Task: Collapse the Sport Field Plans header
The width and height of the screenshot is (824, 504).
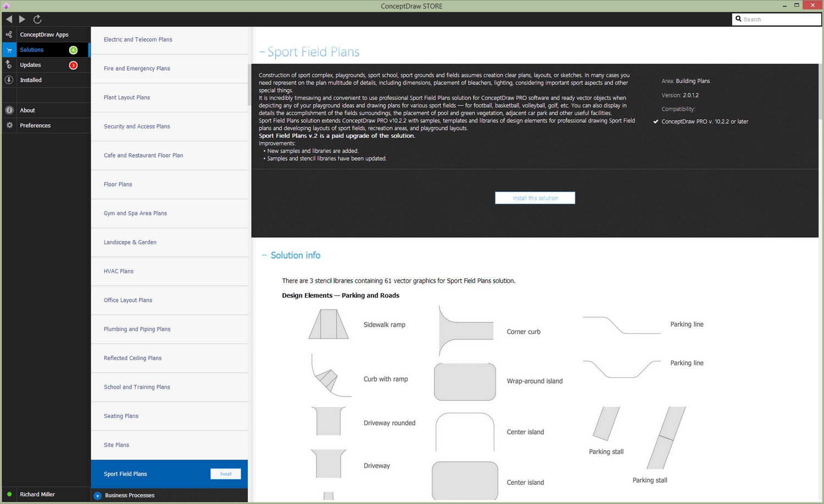Action: (x=262, y=52)
